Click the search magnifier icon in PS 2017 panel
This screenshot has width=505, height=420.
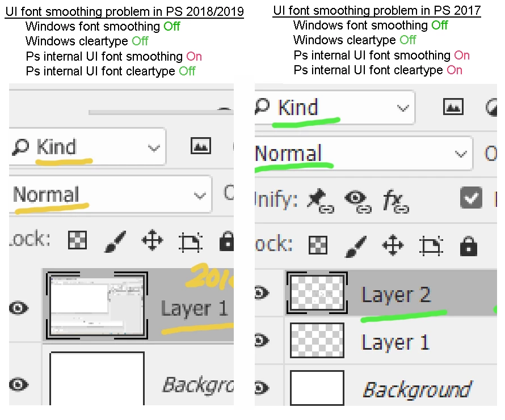[x=262, y=106]
